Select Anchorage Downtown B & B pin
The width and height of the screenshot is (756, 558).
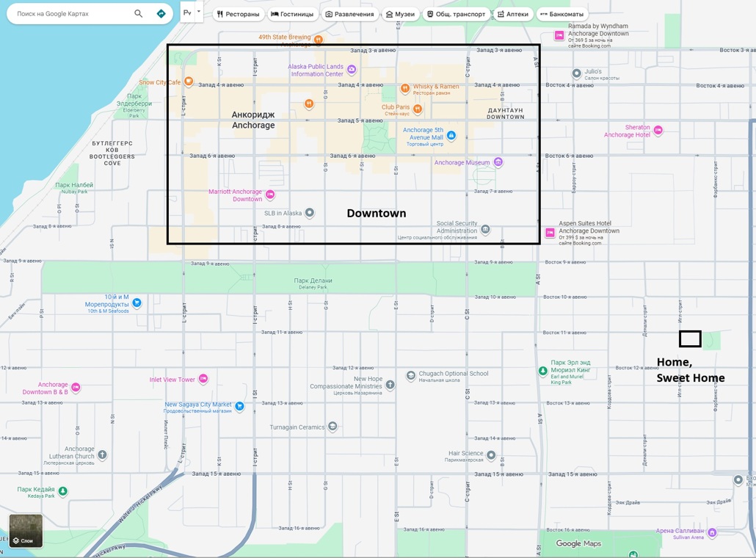[75, 387]
